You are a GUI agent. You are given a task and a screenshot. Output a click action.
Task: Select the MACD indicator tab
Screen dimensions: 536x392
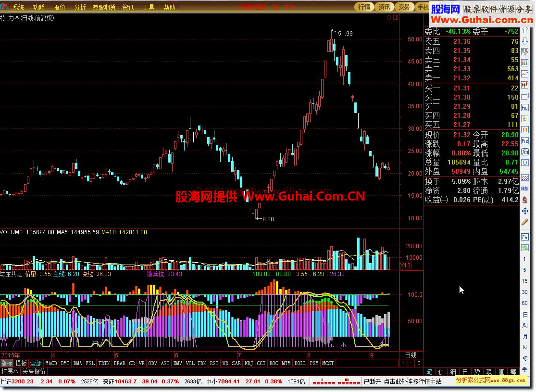tap(51, 363)
